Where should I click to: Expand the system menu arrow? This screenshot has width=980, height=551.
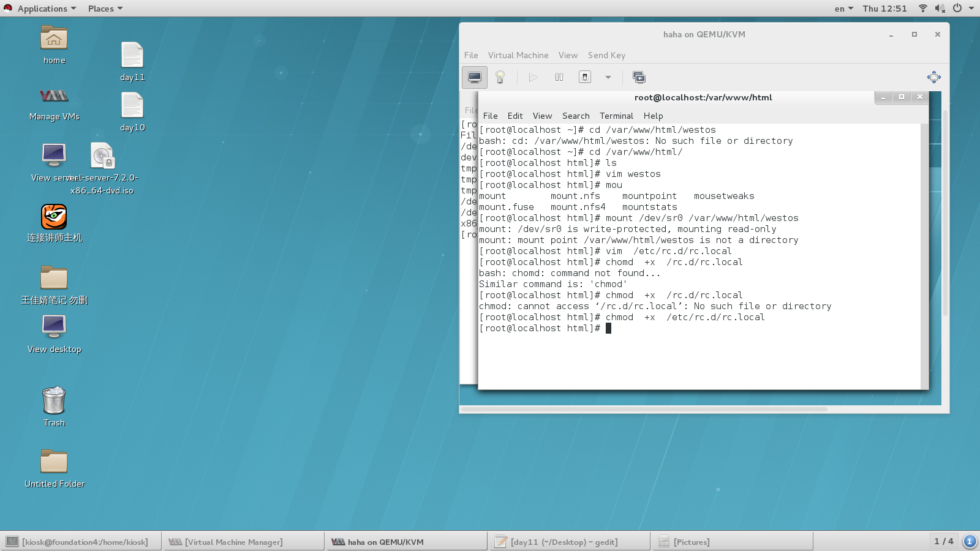pyautogui.click(x=971, y=9)
